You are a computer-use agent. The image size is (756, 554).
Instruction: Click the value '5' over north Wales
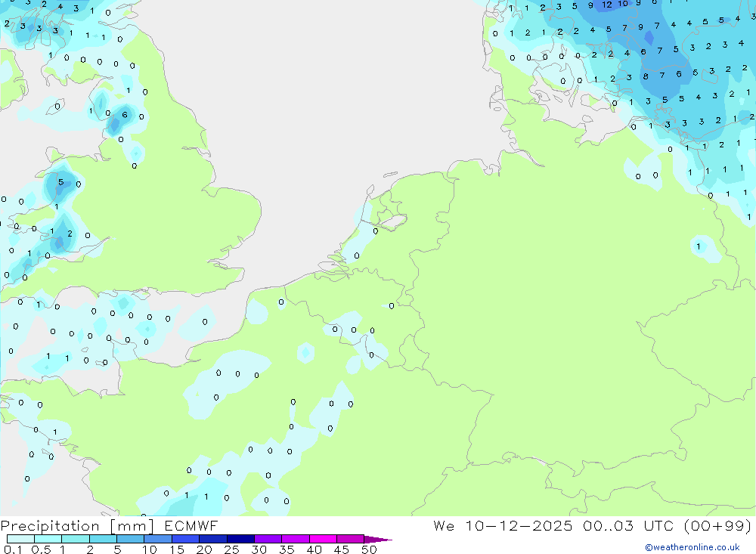pos(60,182)
